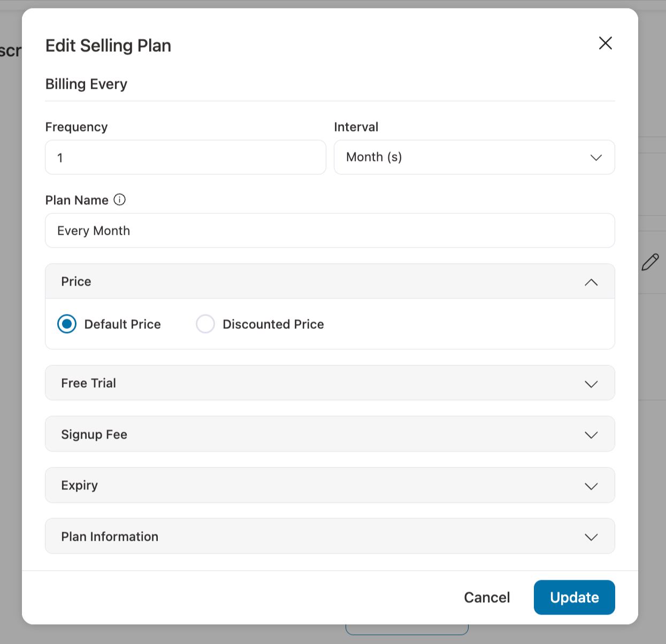This screenshot has height=644, width=666.
Task: Click the downward chevron on Plan Information
Action: 591,536
